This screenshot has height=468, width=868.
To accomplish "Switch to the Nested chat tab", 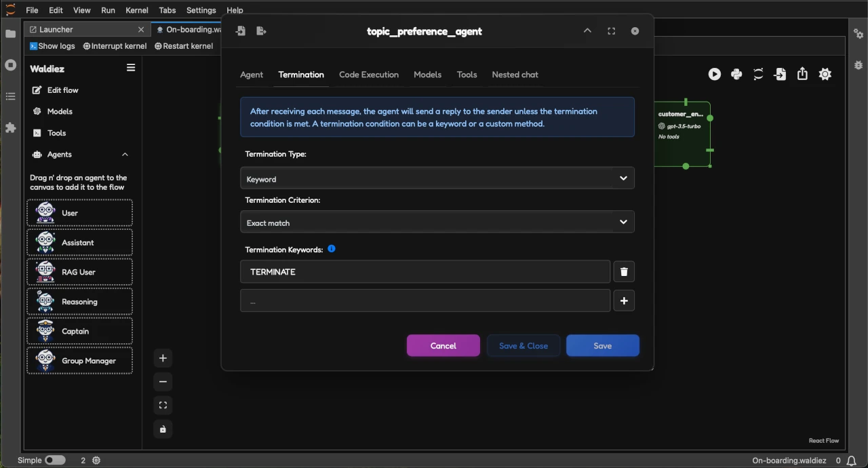I will coord(515,75).
